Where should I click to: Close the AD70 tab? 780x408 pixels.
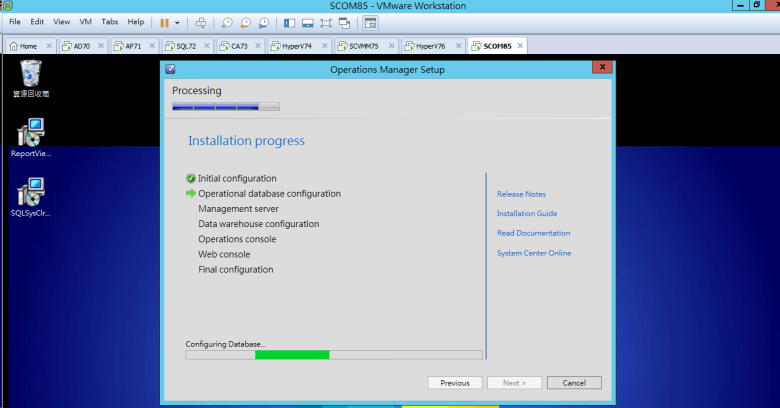point(100,46)
